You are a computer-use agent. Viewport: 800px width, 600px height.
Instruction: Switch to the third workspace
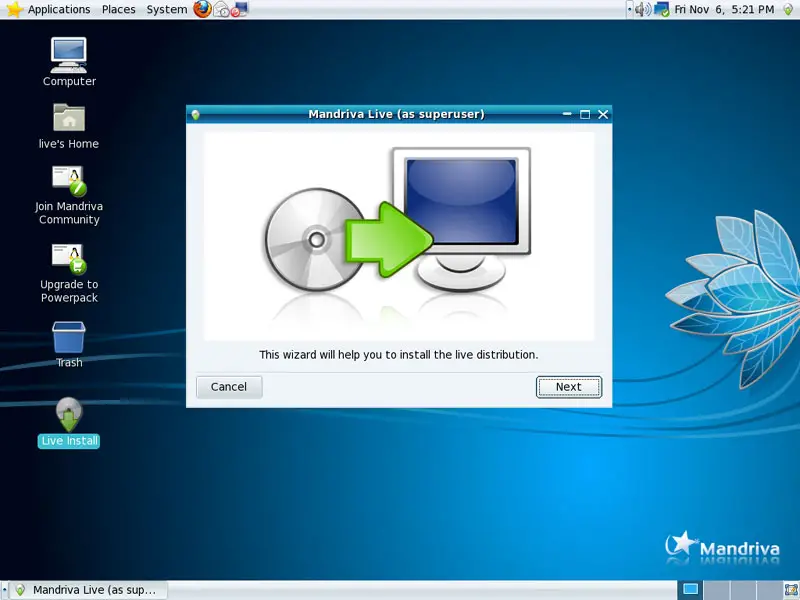tap(743, 590)
